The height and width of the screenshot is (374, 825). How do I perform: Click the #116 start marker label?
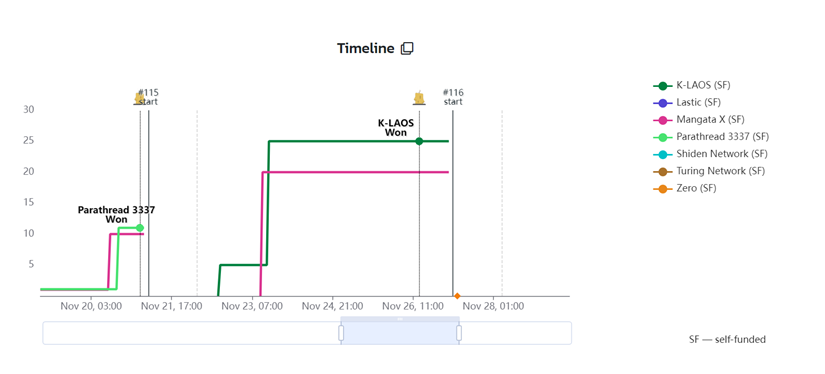coord(453,97)
